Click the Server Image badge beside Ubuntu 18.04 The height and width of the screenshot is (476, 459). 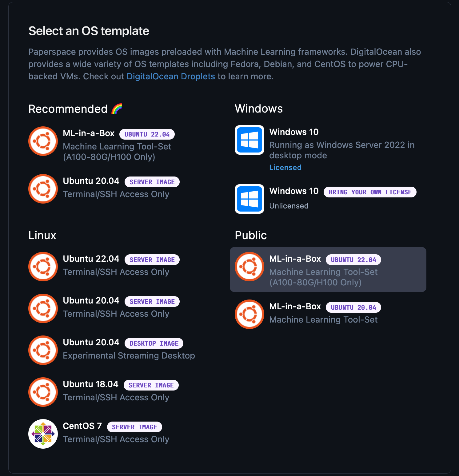[151, 385]
